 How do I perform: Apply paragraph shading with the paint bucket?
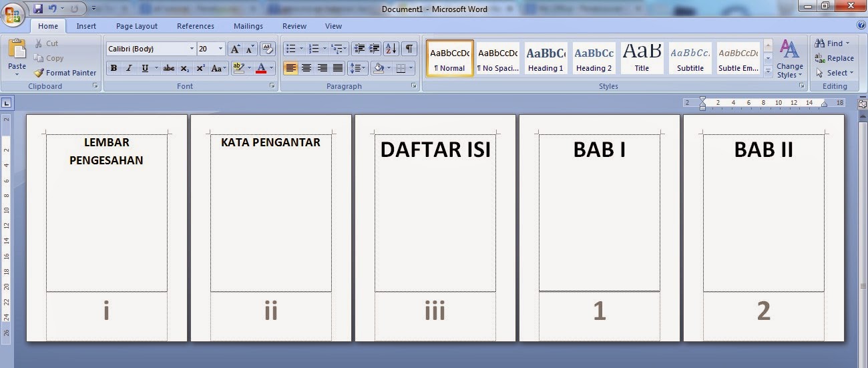tap(379, 68)
